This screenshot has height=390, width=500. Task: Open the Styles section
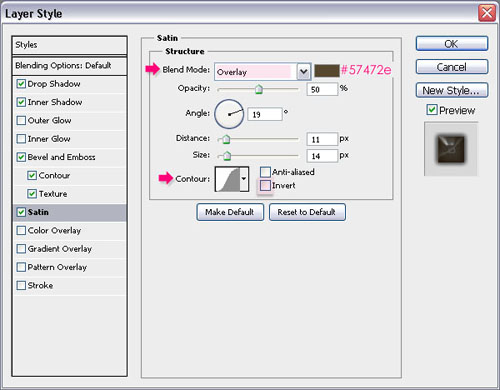pos(69,45)
